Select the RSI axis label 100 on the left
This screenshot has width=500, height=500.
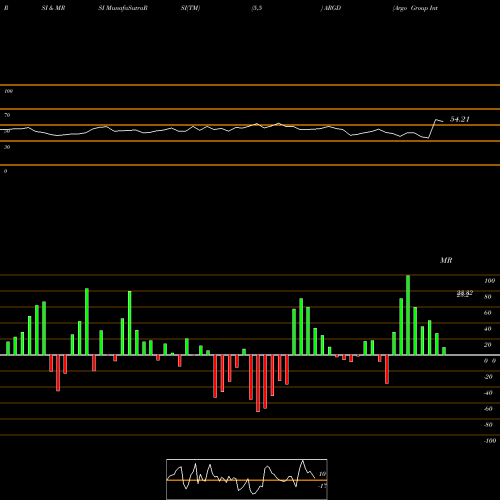8,91
